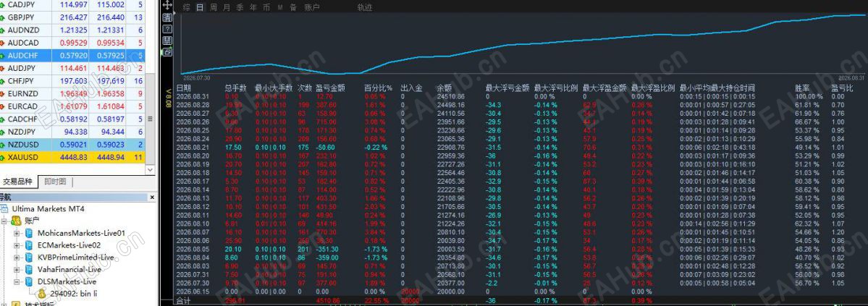Viewport: 868px width, 306px height.
Task: Select the XAUUSD symbol row
Action: coord(72,158)
